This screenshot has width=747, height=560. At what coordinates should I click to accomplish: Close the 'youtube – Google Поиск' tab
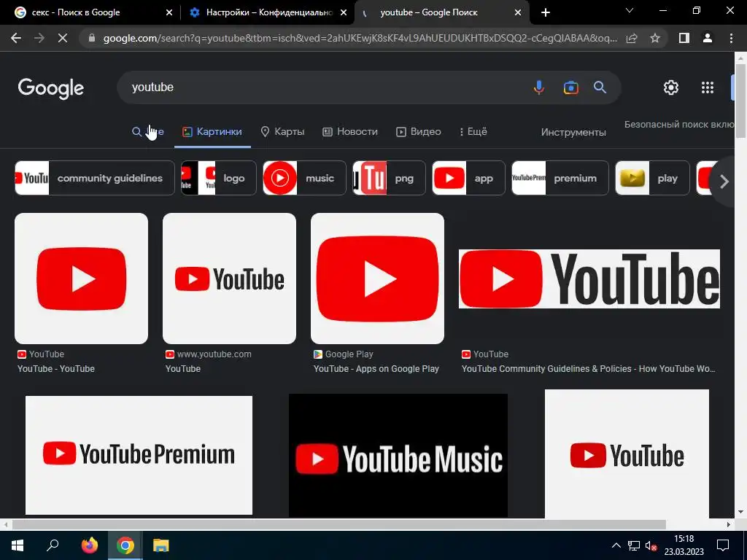click(518, 12)
